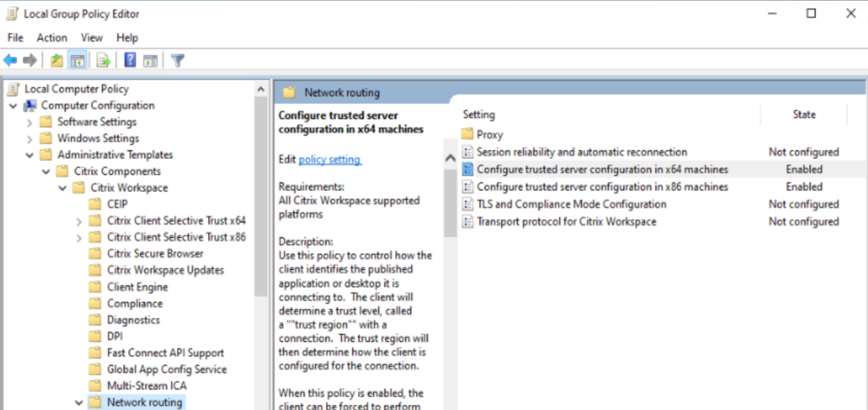Click the Back arrow toolbar icon

point(10,60)
